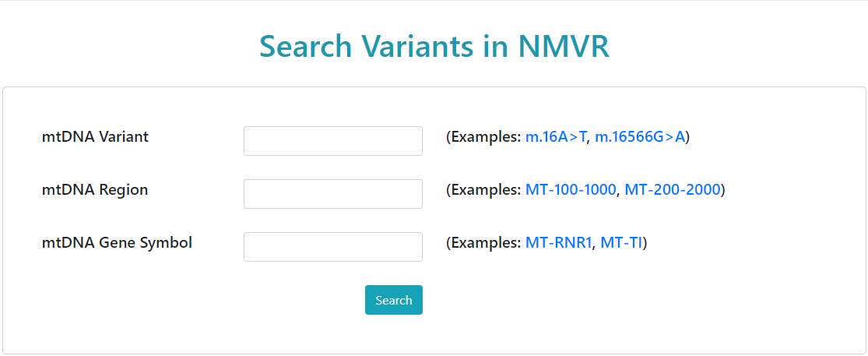This screenshot has width=868, height=356.
Task: Follow the m.16566G>A example variant link
Action: [x=640, y=137]
